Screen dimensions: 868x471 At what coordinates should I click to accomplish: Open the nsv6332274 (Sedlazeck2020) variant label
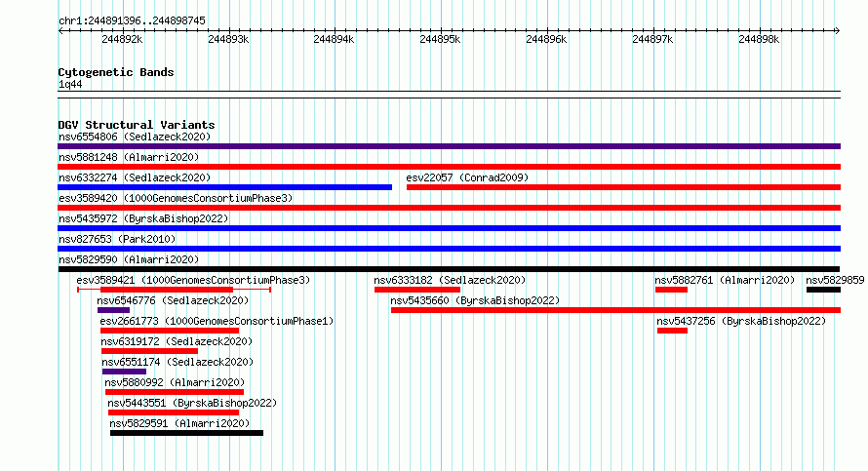coord(135,177)
